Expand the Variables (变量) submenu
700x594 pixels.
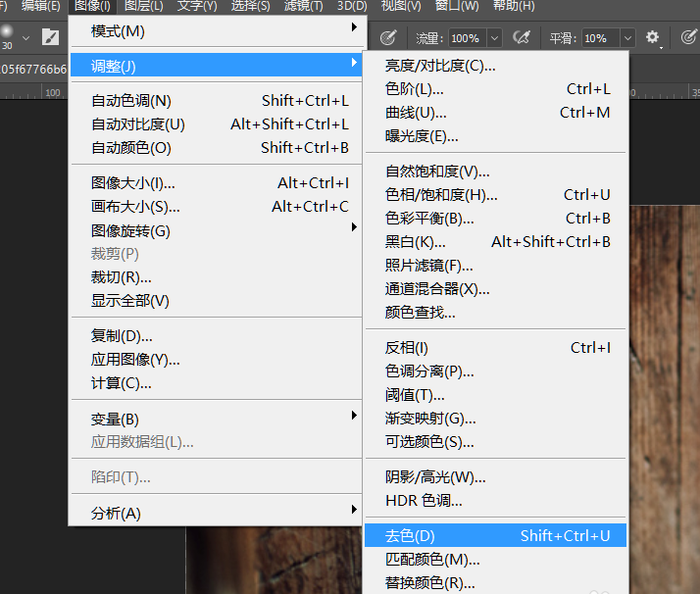217,420
